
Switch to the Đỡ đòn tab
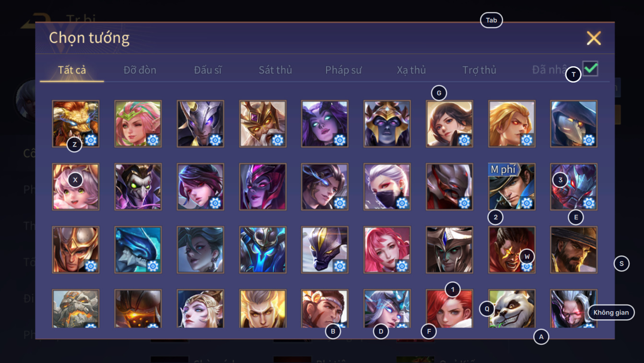tap(140, 70)
